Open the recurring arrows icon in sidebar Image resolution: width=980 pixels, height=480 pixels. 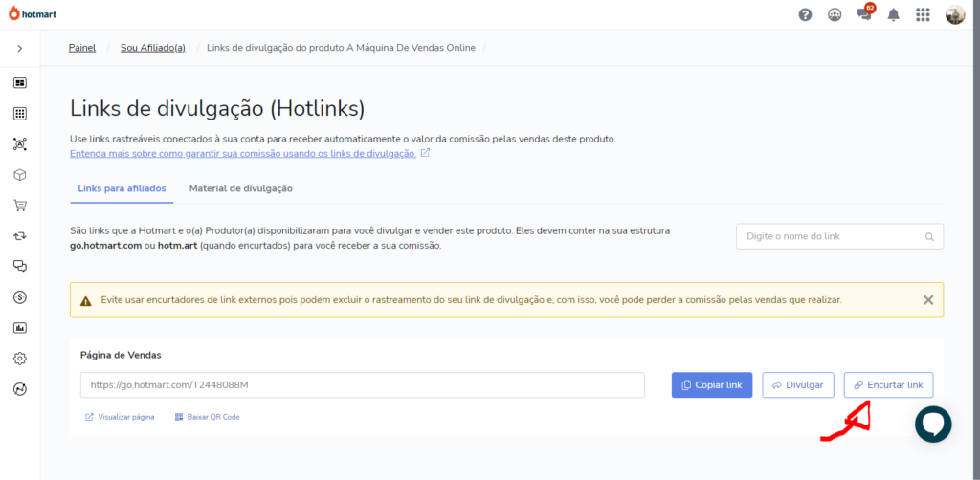[x=20, y=236]
